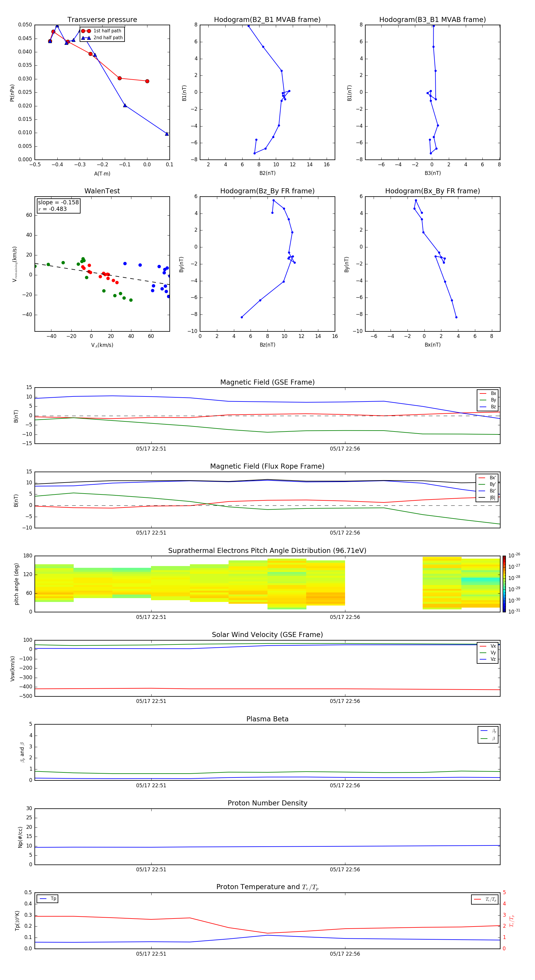
Task: Click the 'Te/Tp' legend entry in temperature panel
Action: click(485, 899)
